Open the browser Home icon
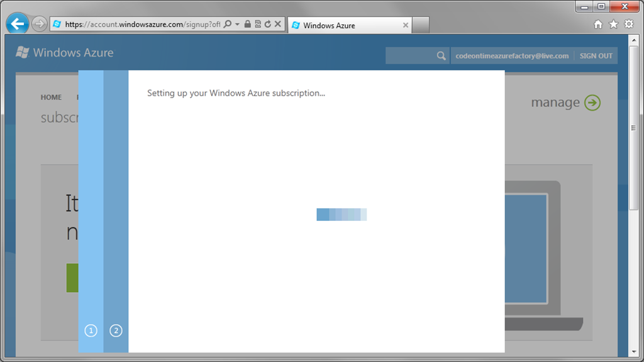644x362 pixels. click(598, 25)
